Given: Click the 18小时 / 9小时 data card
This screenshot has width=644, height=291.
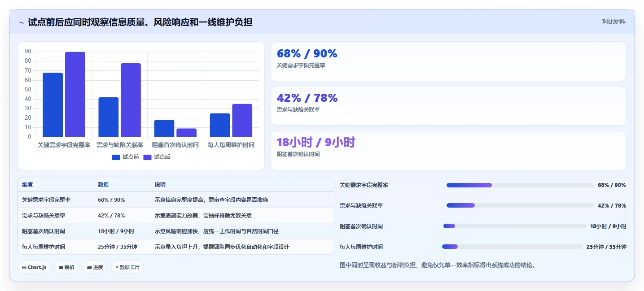Looking at the screenshot, I should pos(448,150).
